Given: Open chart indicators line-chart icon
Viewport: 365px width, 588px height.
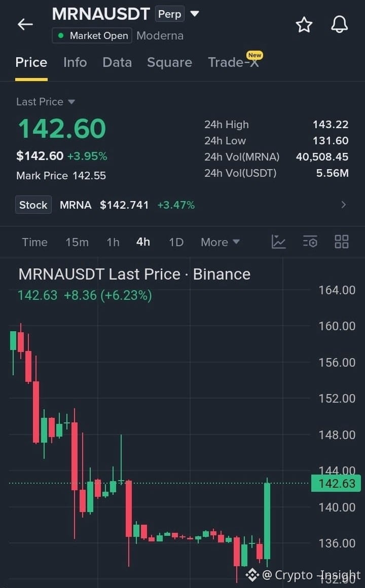Looking at the screenshot, I should point(279,242).
